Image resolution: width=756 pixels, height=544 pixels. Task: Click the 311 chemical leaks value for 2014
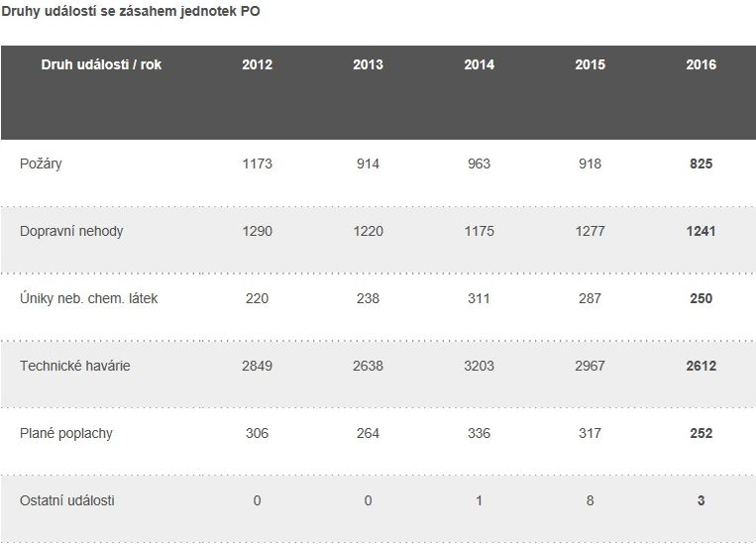479,298
